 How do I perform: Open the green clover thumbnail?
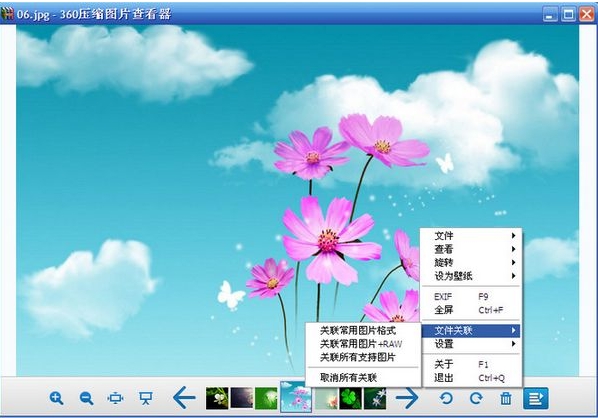(x=350, y=398)
